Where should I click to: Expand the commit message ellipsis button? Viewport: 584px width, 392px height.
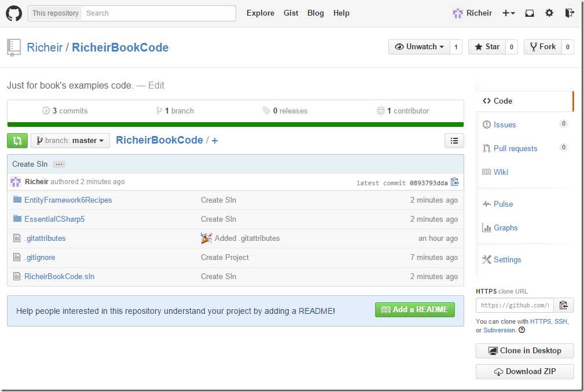click(59, 164)
